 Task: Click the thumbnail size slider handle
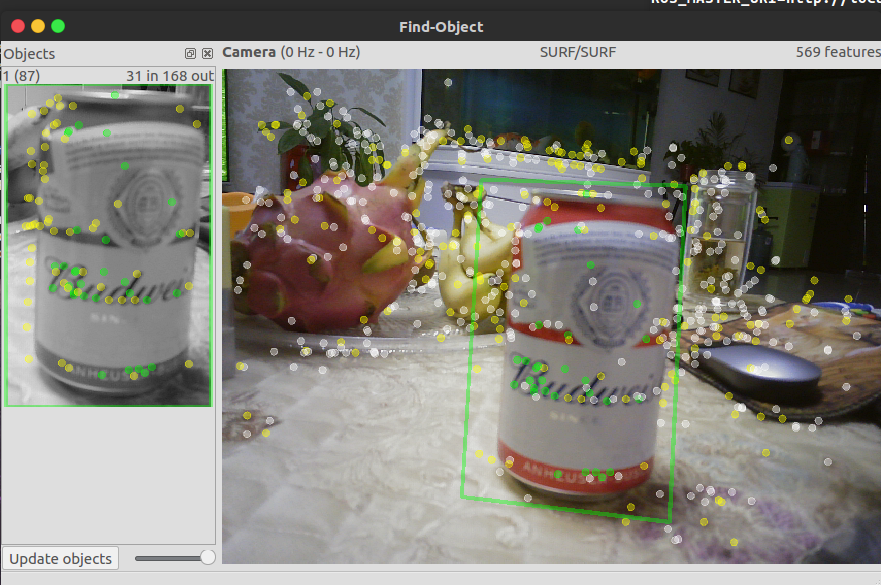206,558
